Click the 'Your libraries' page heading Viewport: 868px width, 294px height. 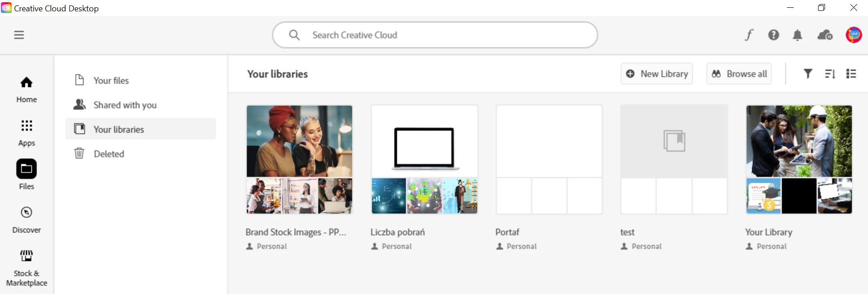(277, 74)
